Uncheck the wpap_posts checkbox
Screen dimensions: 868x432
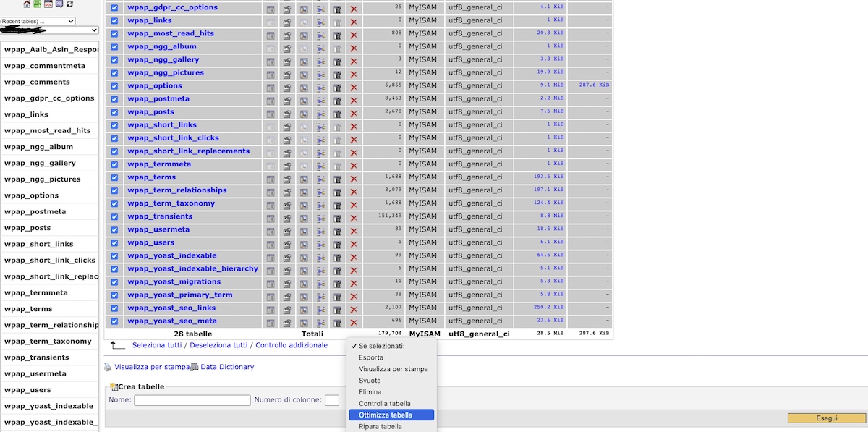114,112
